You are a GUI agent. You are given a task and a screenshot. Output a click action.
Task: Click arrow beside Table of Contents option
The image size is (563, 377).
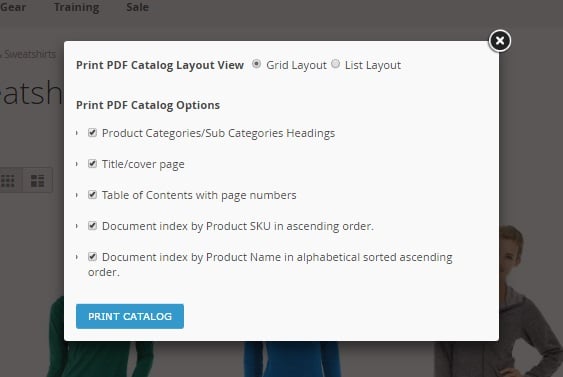[77, 195]
